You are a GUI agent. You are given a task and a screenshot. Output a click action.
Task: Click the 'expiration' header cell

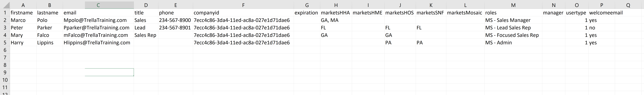(307, 13)
